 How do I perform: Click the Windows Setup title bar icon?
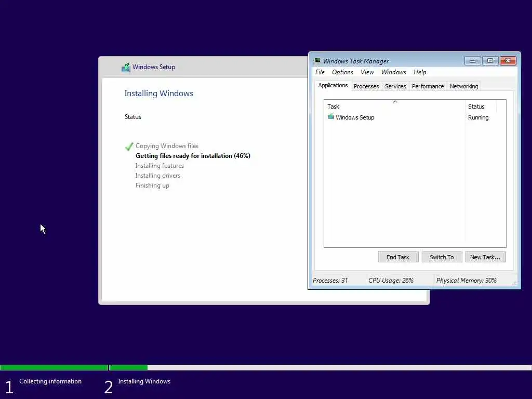tap(126, 67)
